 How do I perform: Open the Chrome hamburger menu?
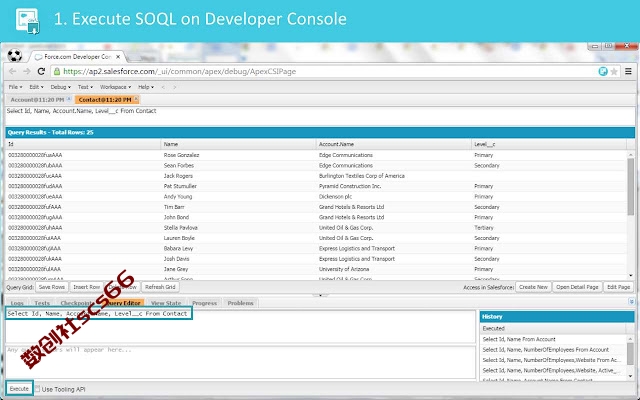[x=628, y=71]
